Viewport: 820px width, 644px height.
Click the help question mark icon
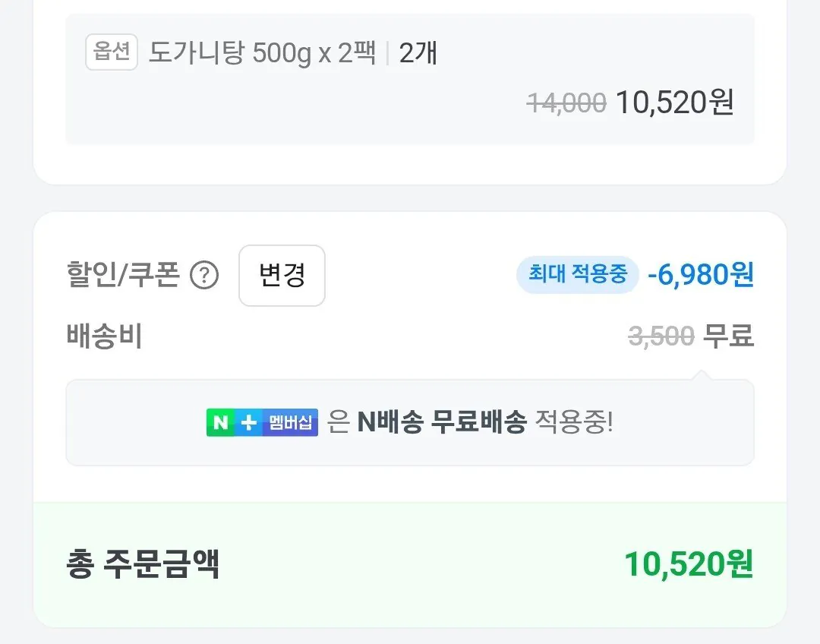pos(203,276)
